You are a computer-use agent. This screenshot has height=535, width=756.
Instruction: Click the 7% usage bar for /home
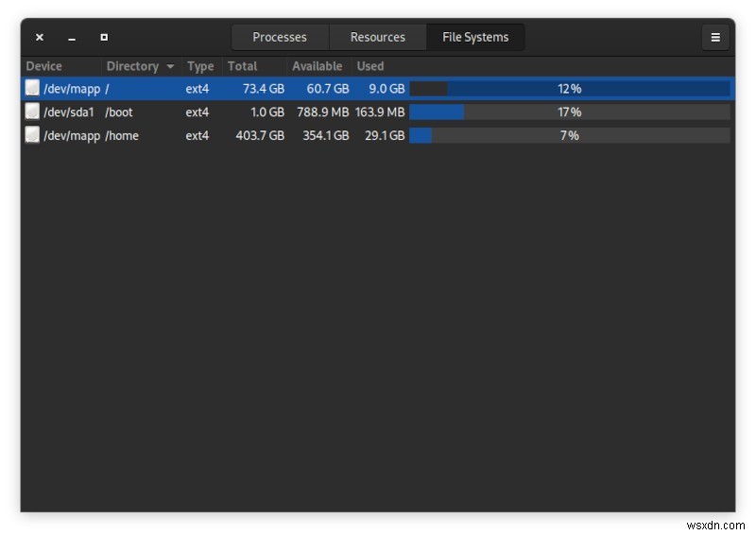[x=570, y=135]
